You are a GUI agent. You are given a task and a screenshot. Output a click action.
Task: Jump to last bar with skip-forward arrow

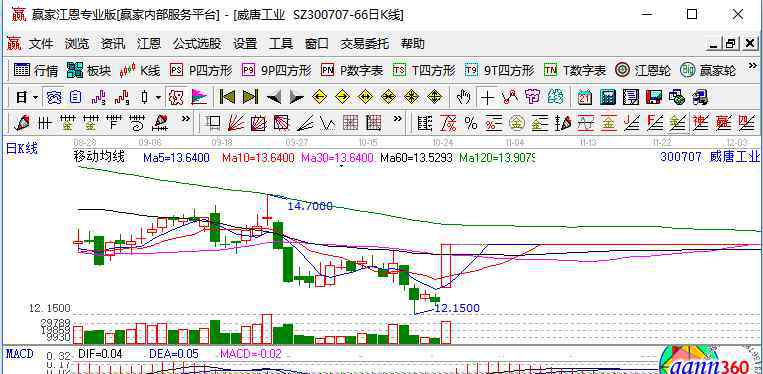pos(250,97)
